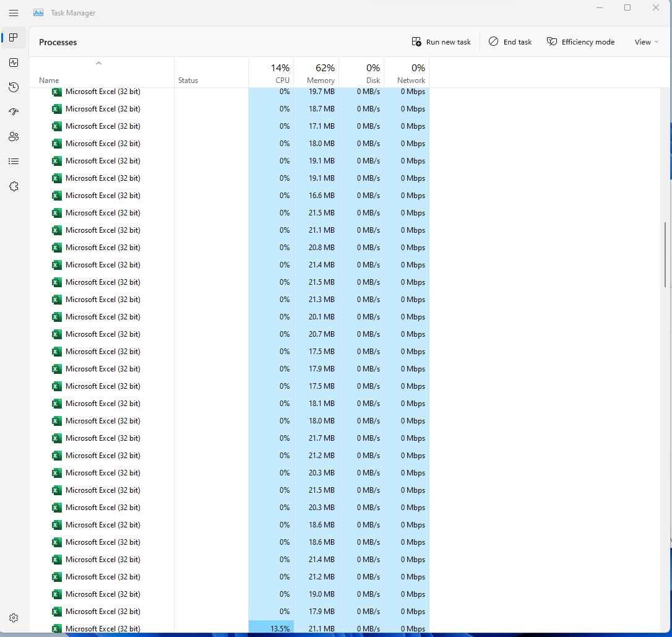Sort by the CPU column header
Viewport: 672px width, 637px height.
click(x=271, y=73)
